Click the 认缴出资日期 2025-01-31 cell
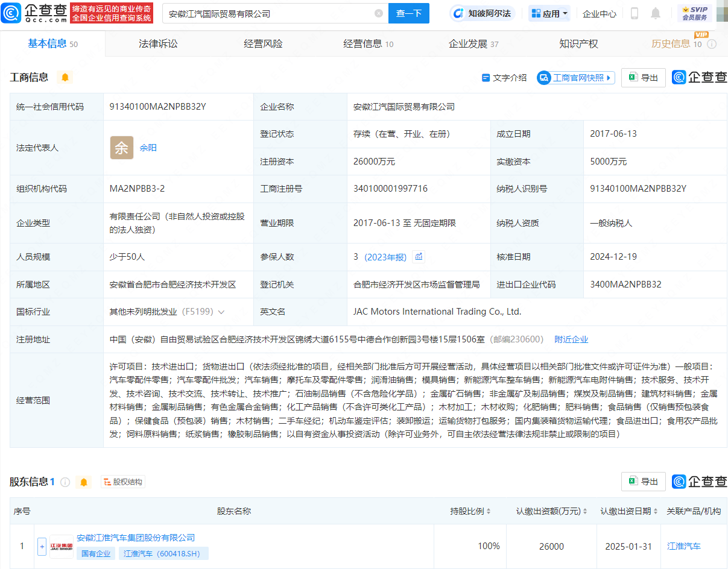Viewport: 728px width, 569px height. point(628,546)
